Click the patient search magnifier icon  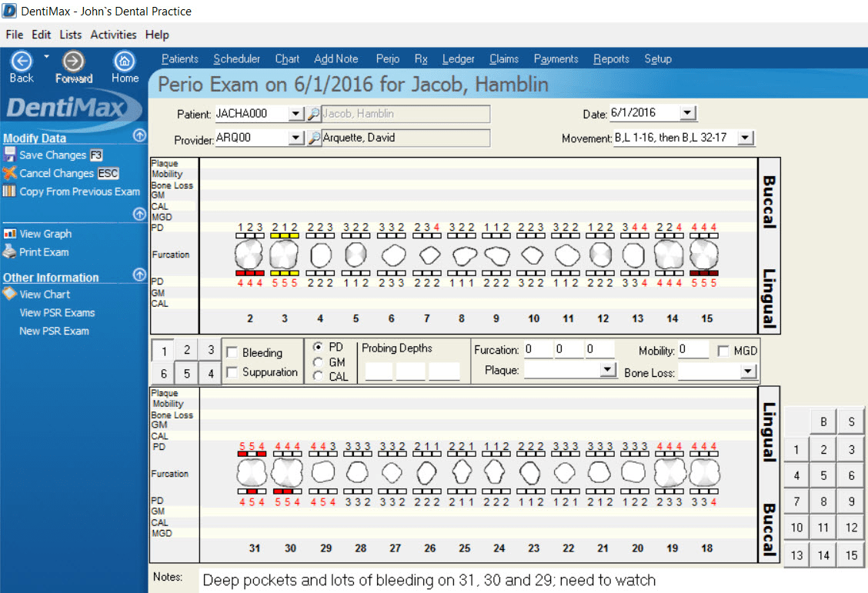314,114
